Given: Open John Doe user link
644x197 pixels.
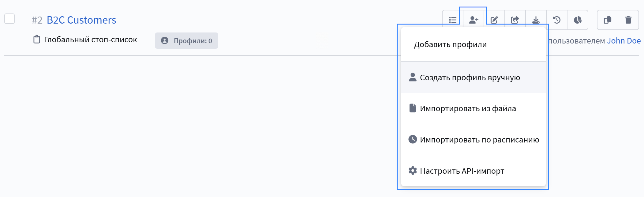Looking at the screenshot, I should coord(624,41).
